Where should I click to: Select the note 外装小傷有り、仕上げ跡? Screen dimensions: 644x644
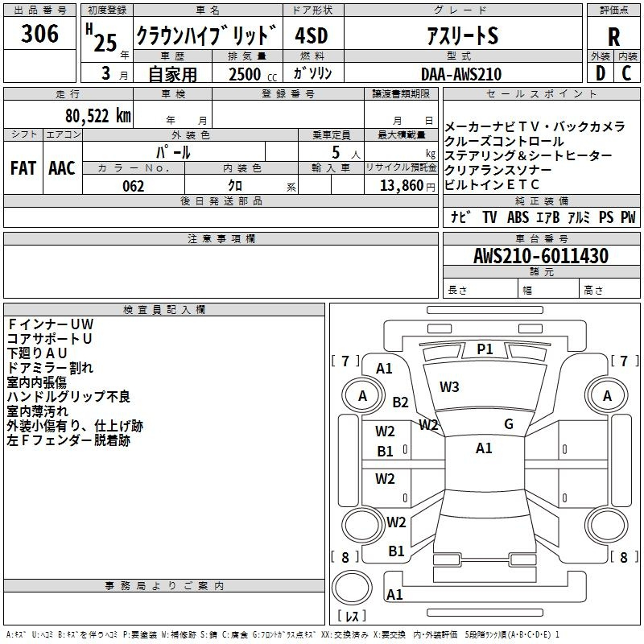75,426
